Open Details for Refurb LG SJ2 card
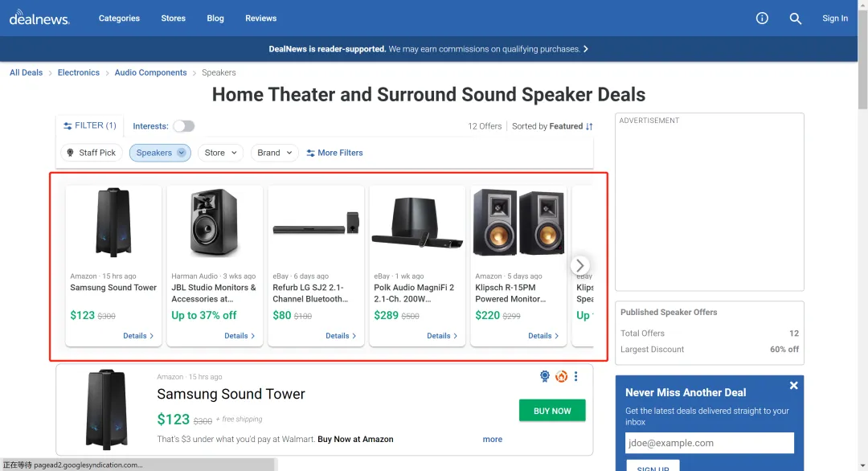The image size is (868, 471). (341, 336)
